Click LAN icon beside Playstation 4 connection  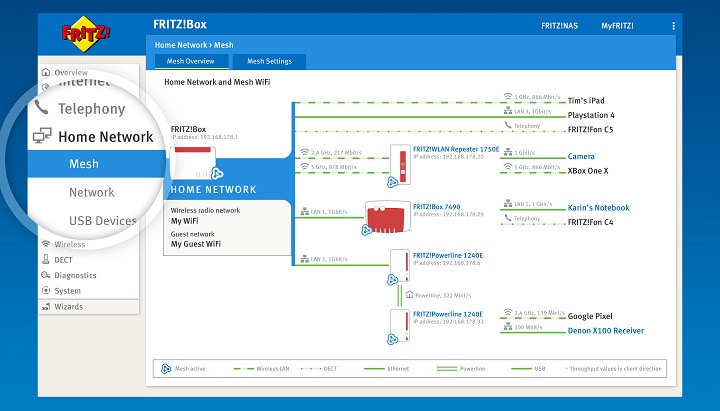pyautogui.click(x=508, y=111)
